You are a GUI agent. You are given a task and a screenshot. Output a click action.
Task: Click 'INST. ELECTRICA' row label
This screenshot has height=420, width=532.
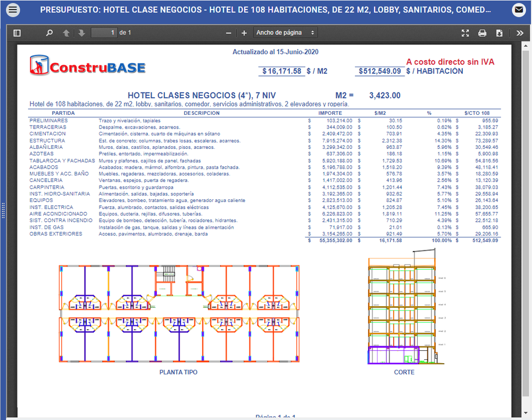[51, 207]
